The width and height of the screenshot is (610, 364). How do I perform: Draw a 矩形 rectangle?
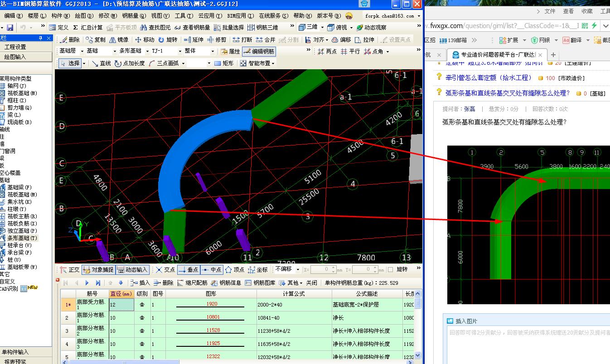click(224, 63)
